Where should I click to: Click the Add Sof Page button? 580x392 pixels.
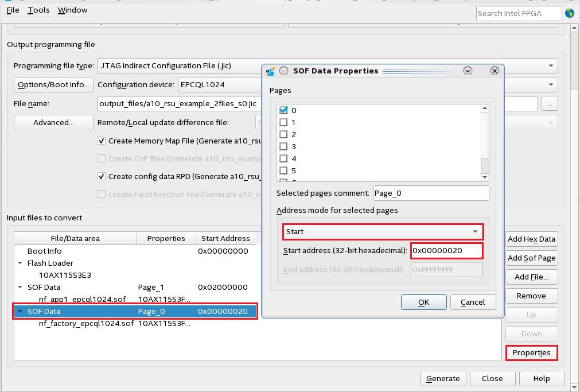click(532, 258)
